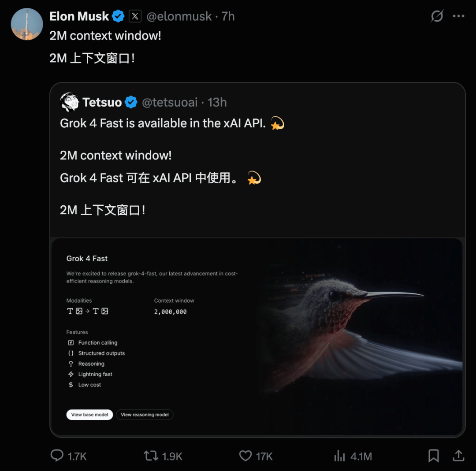The image size is (476, 471).
Task: Click the View base model button
Action: pyautogui.click(x=90, y=415)
